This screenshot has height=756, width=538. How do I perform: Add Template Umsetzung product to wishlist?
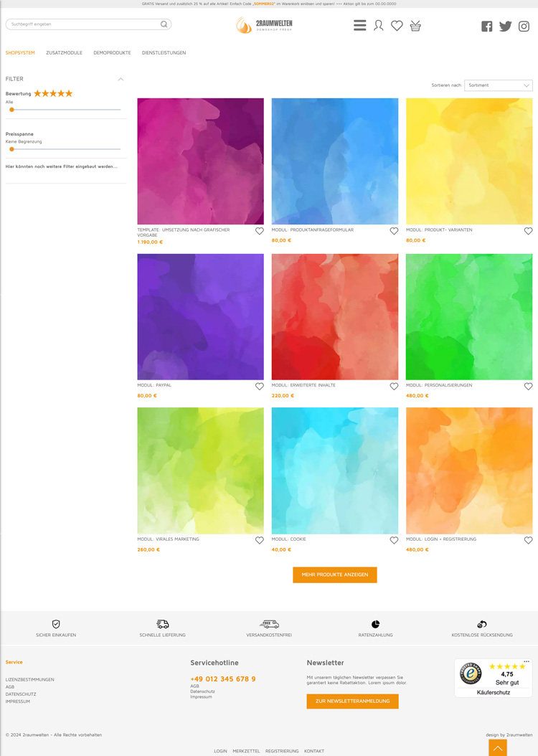pos(260,231)
